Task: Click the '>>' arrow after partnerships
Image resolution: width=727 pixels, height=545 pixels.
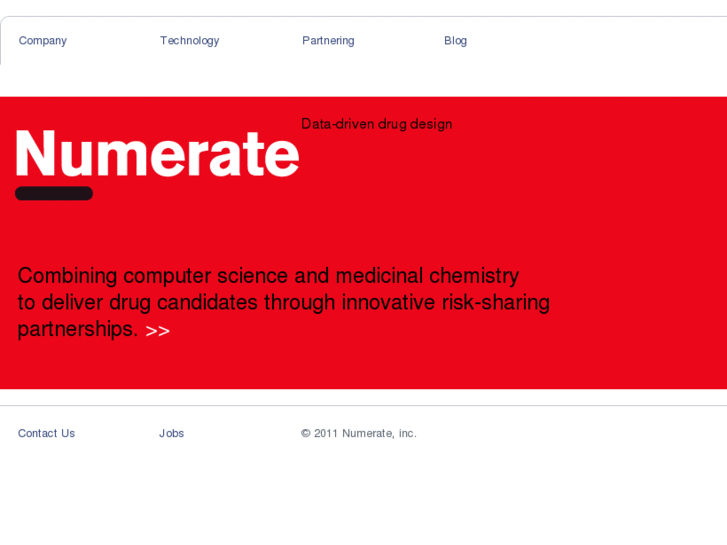Action: 158,331
